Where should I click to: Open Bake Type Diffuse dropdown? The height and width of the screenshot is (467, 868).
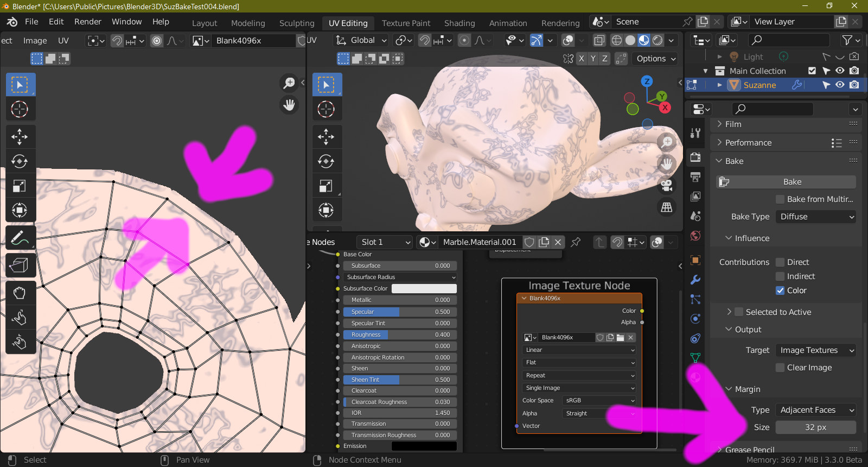[x=816, y=217]
